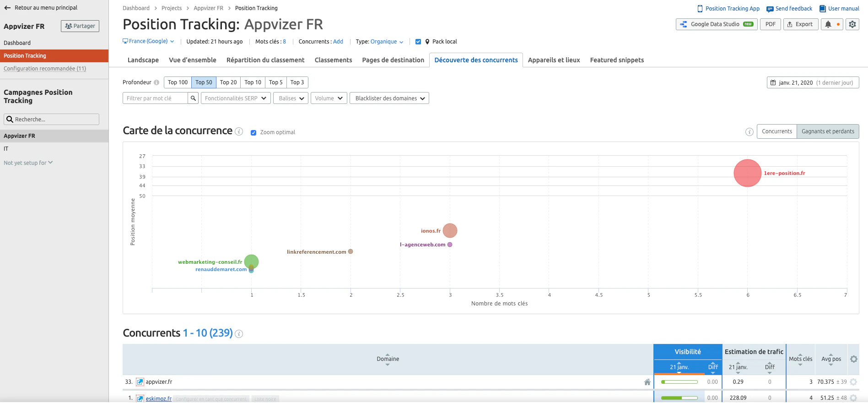Click the keyword filter search magnifier
The height and width of the screenshot is (403, 868).
pyautogui.click(x=194, y=98)
